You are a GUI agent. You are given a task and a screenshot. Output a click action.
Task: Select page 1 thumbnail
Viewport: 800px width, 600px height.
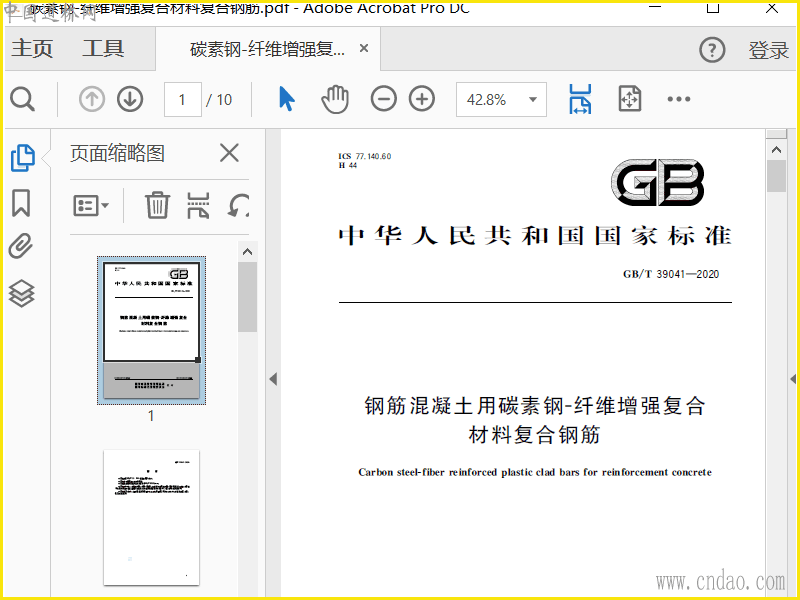click(x=152, y=330)
